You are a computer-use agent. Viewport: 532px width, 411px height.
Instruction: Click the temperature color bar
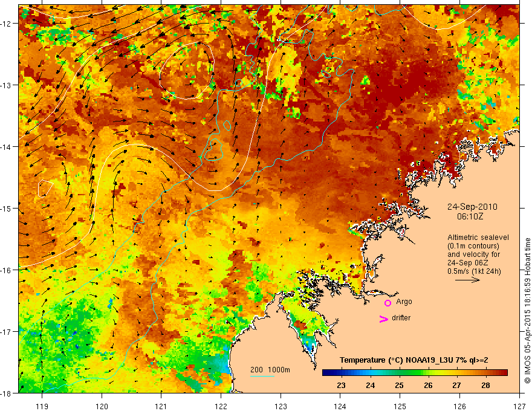click(415, 373)
